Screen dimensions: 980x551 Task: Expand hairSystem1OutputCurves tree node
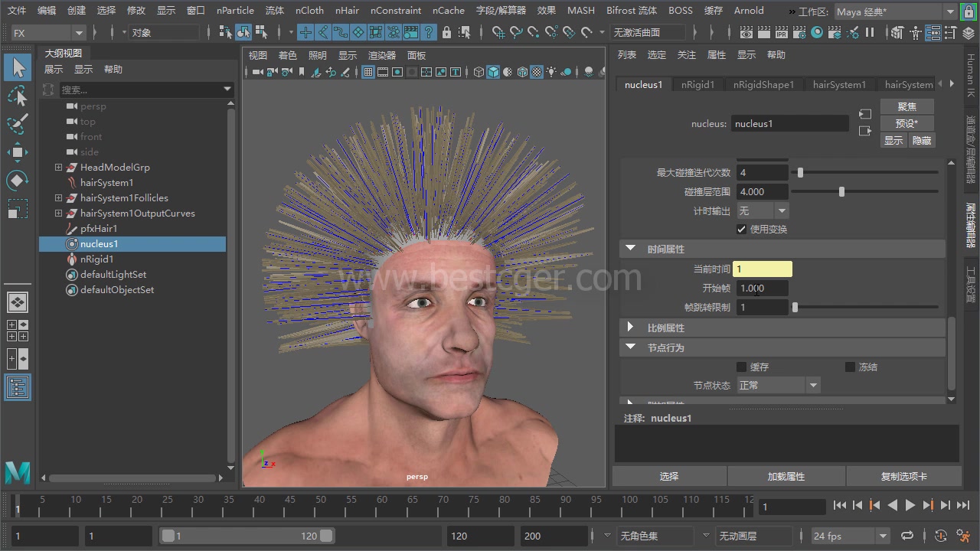[x=58, y=213]
